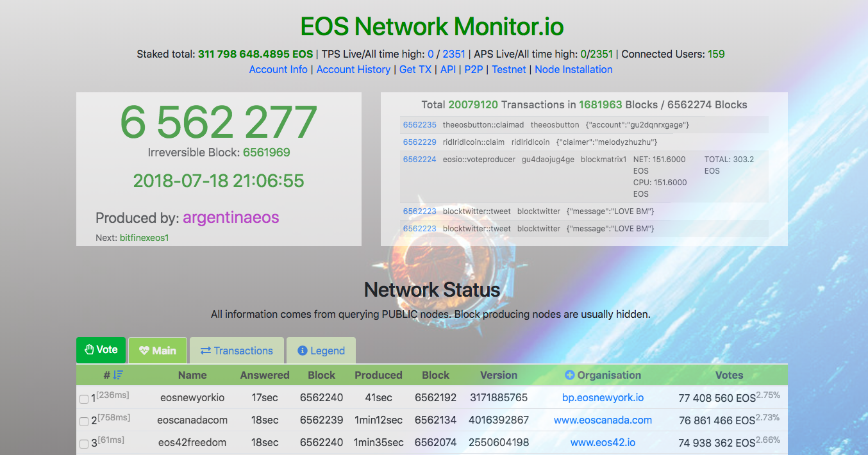Click the Votes column header
This screenshot has height=455, width=868.
point(729,376)
